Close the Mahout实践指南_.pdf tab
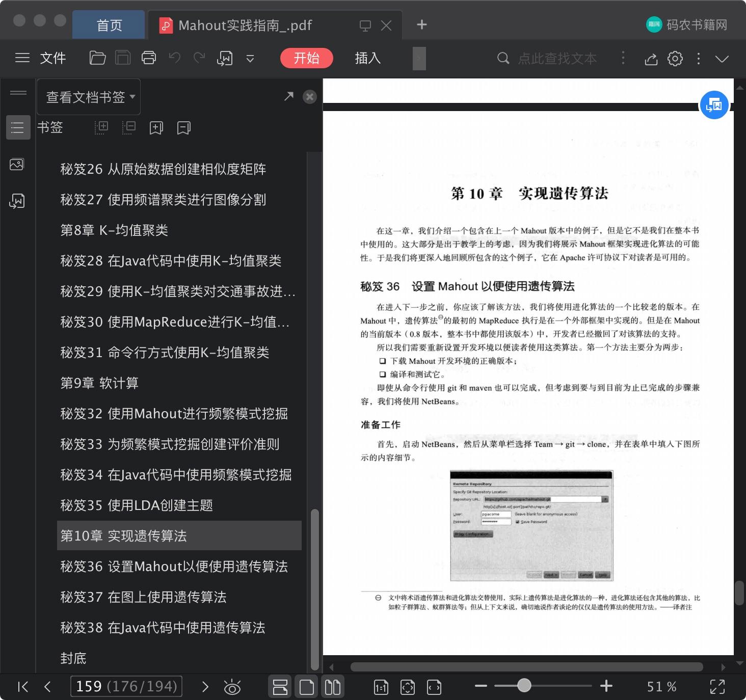Screen dimensions: 746x700 [386, 25]
